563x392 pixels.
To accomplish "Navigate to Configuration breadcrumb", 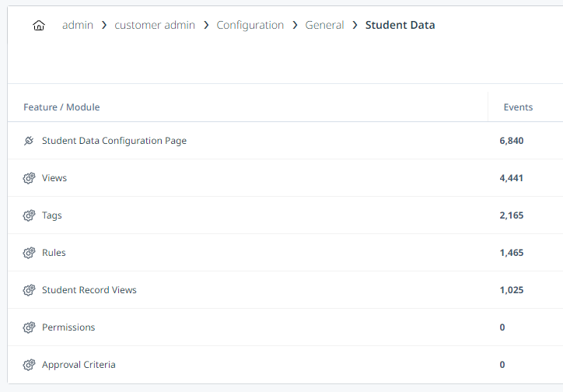I will [x=250, y=25].
